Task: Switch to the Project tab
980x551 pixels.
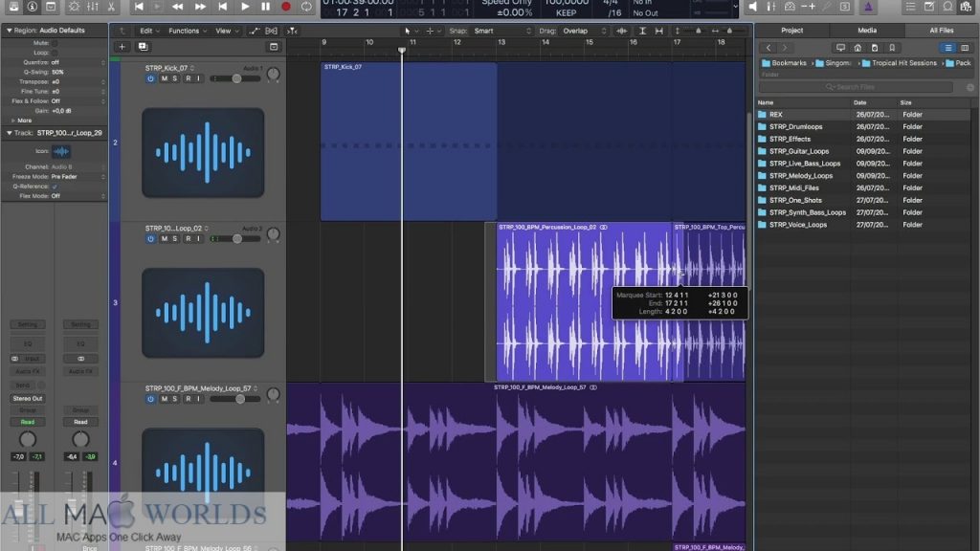Action: coord(791,30)
